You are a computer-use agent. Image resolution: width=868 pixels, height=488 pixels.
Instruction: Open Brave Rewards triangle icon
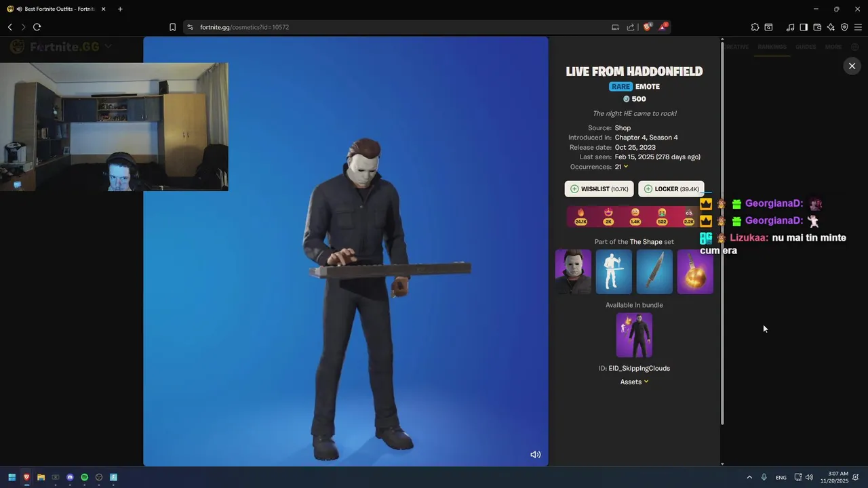coord(663,27)
